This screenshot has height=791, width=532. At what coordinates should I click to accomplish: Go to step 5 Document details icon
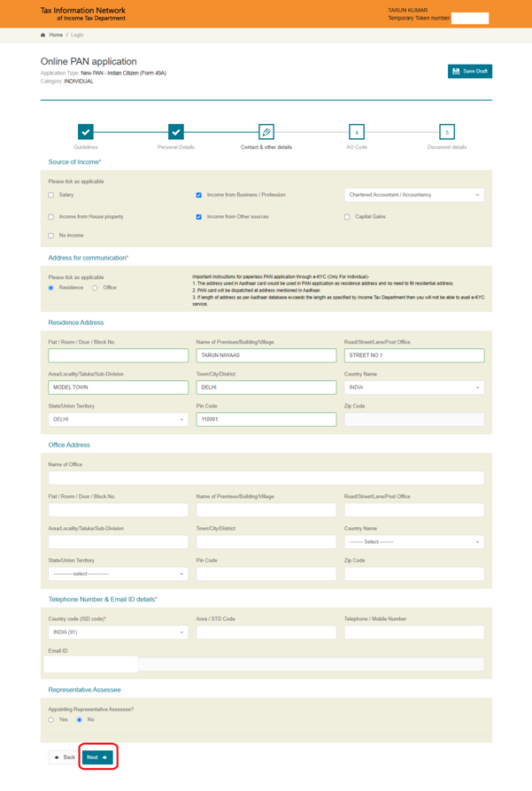pos(447,132)
